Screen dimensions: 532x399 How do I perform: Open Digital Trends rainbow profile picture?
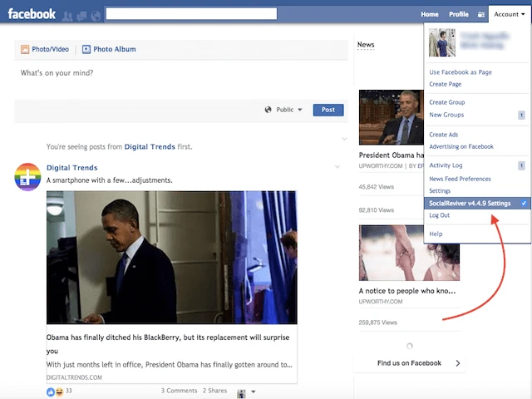[28, 177]
